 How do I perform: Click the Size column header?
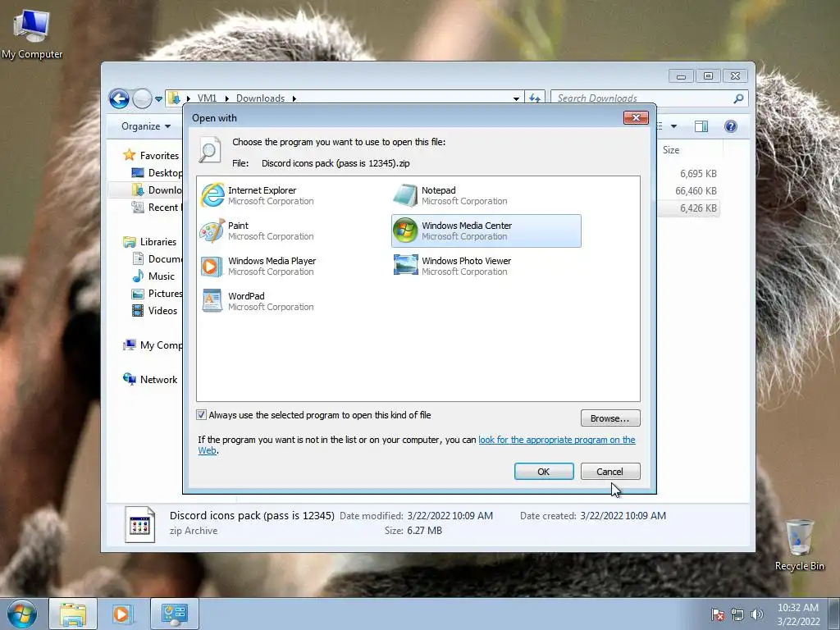point(671,150)
